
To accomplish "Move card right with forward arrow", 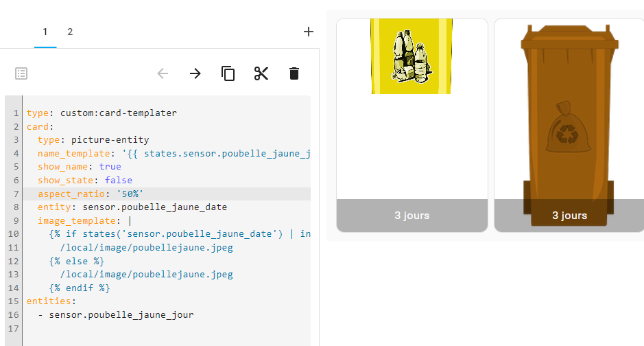I will (195, 73).
